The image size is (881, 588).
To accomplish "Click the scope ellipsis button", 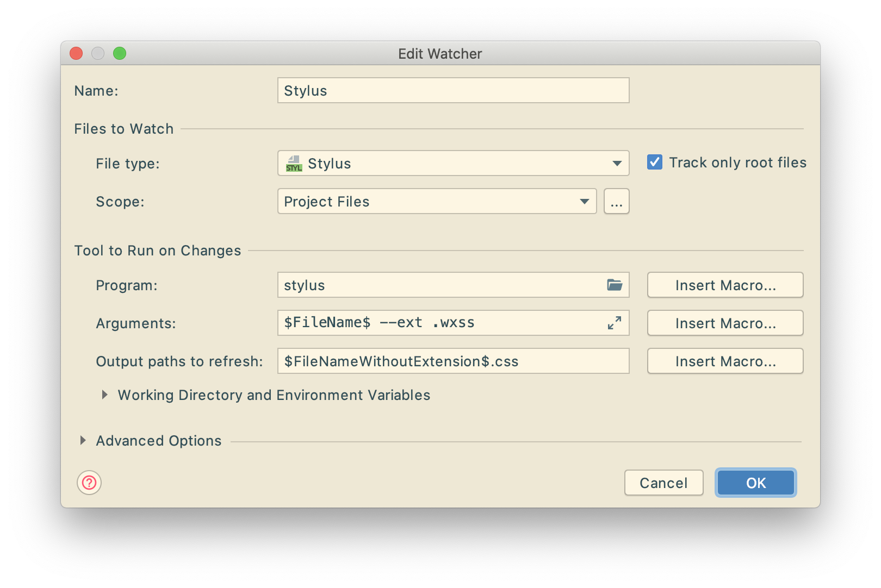I will point(616,202).
